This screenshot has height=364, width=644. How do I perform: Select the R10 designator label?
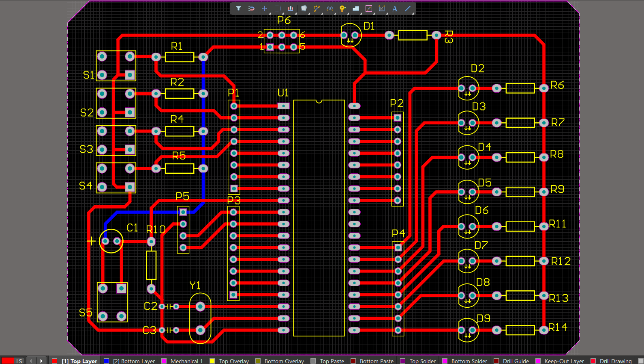pyautogui.click(x=156, y=230)
